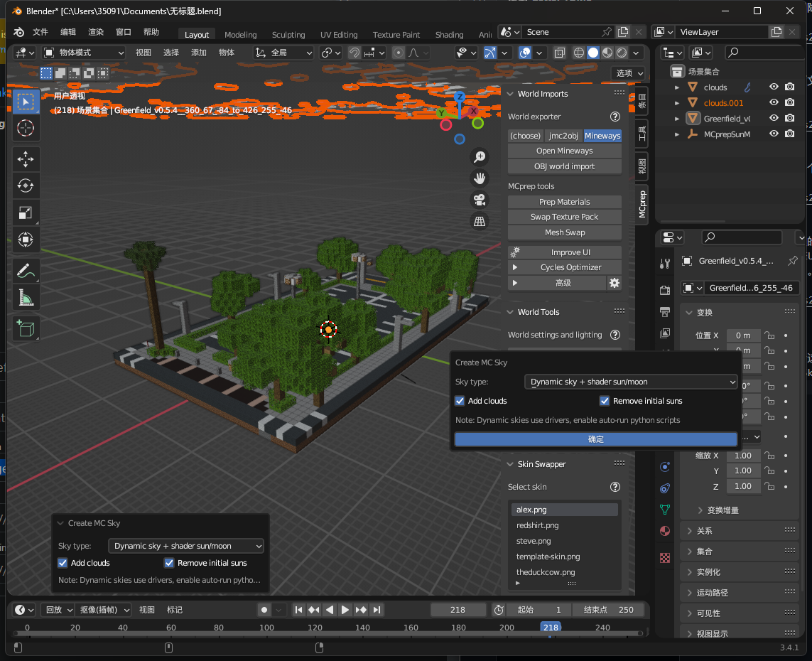
Task: Open transform orientation dropdown
Action: (x=283, y=53)
